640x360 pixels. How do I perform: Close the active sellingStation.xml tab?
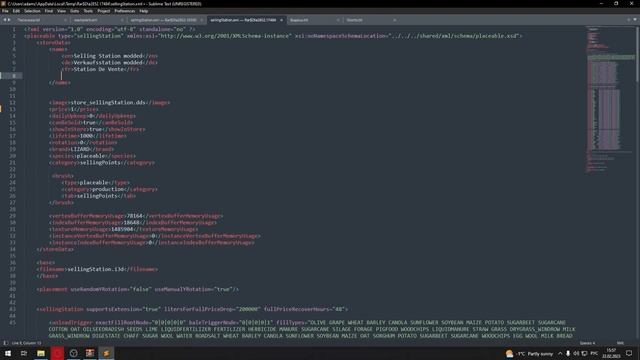281,20
